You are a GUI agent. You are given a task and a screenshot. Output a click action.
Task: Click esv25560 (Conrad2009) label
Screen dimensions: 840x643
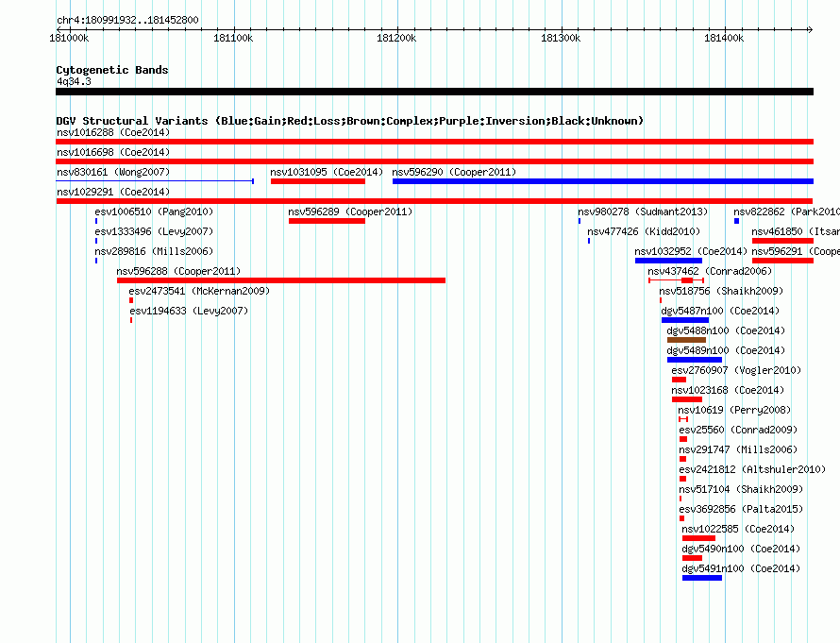(738, 430)
